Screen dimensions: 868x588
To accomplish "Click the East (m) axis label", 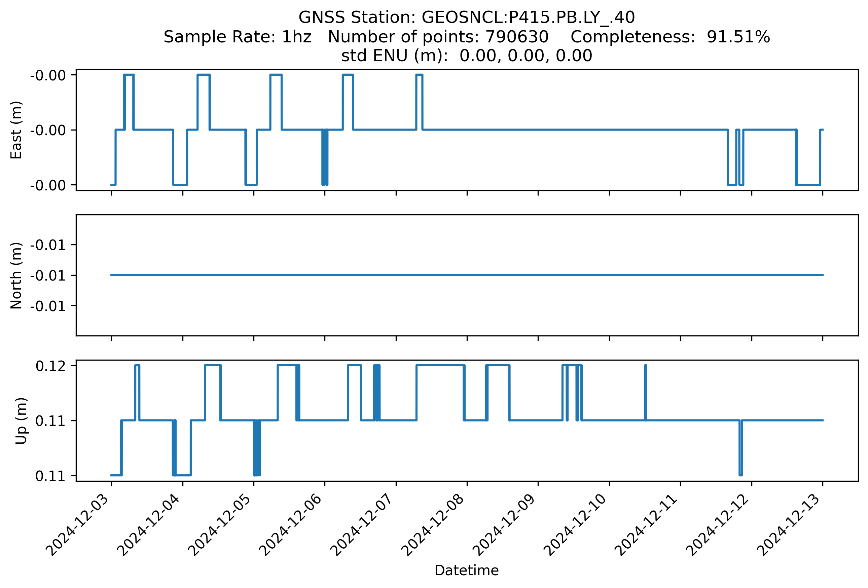I will tap(16, 130).
